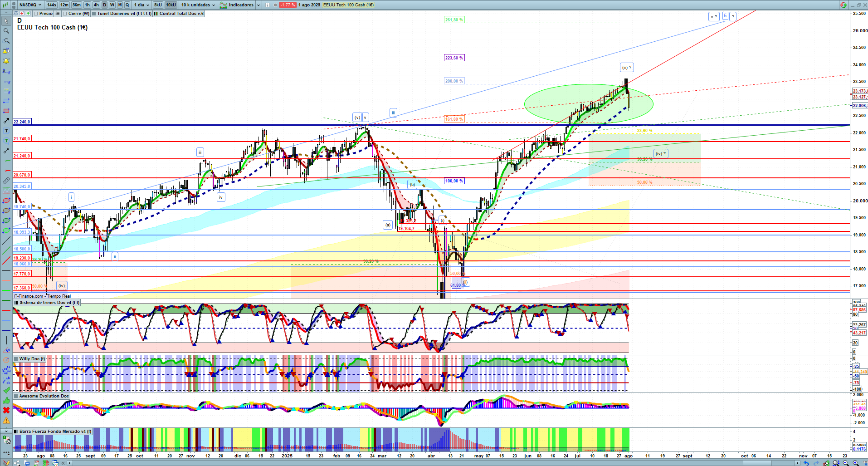868x466 pixels.
Task: Select the red rectangle drawing tool
Action: tap(6, 111)
